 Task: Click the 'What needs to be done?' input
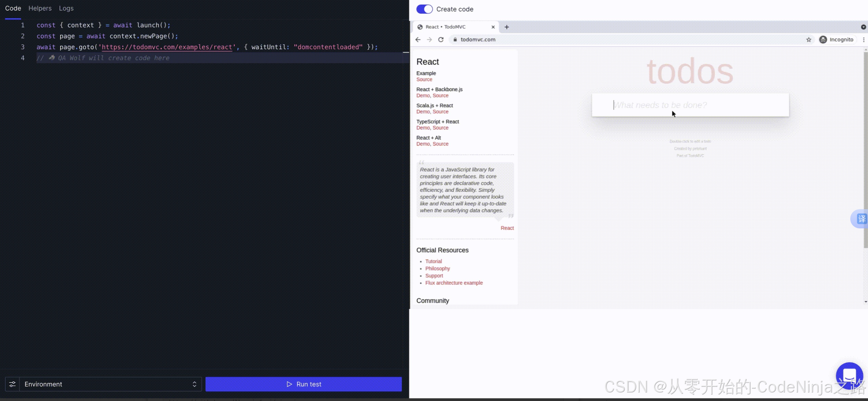(x=690, y=105)
